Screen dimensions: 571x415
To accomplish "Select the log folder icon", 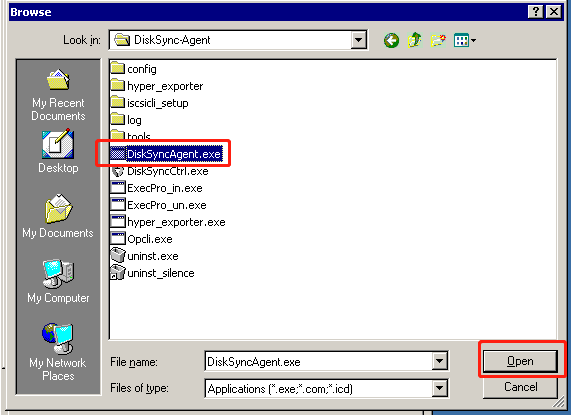I will click(x=118, y=119).
